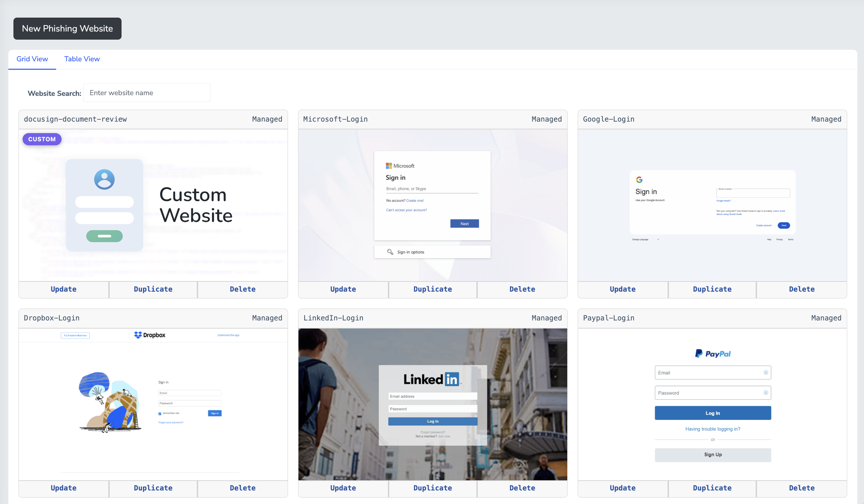Delete the LinkedIn-Login website
Viewport: 864px width, 504px height.
tap(522, 488)
